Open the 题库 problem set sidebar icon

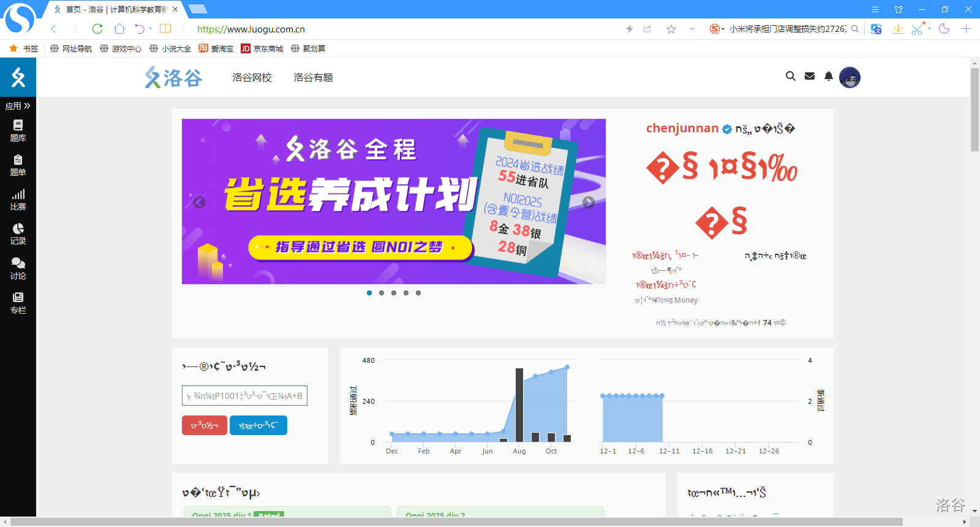(18, 130)
